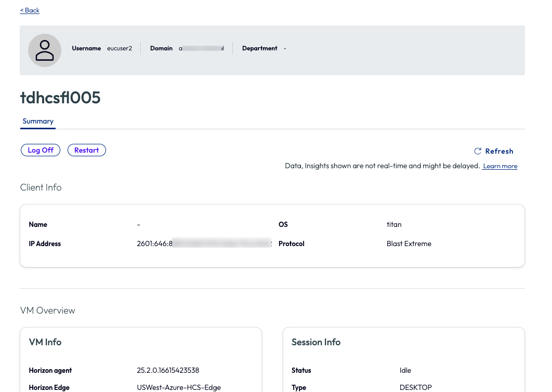This screenshot has width=552, height=392.
Task: Click the Session Info card heading
Action: 316,342
